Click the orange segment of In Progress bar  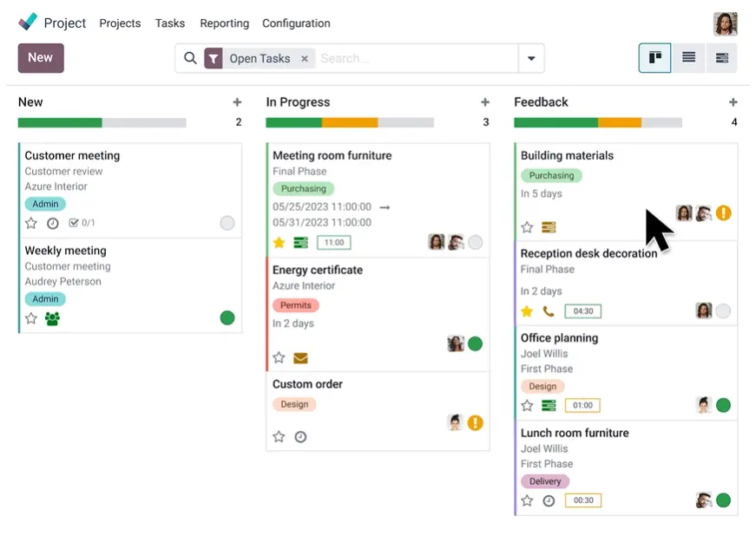[350, 123]
